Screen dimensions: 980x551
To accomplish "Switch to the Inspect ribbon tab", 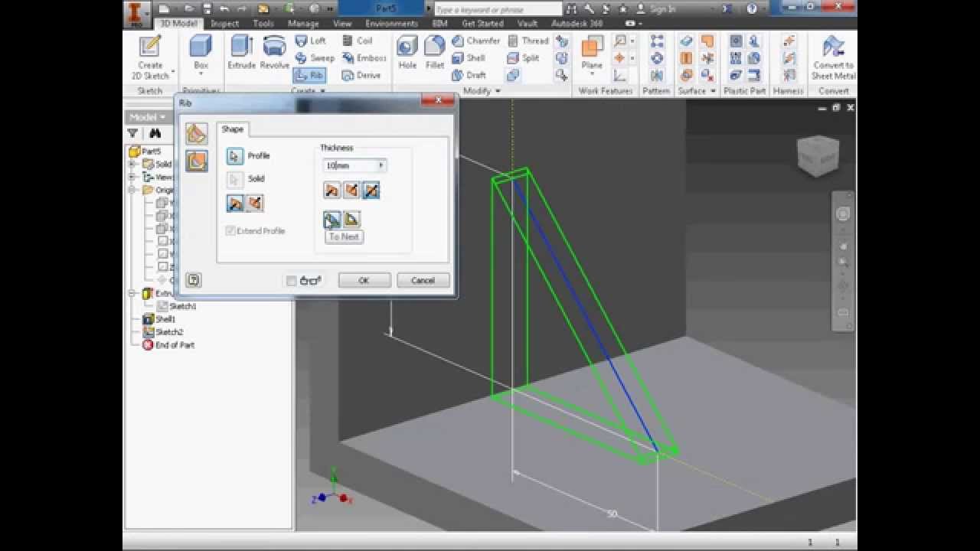I will (x=225, y=24).
